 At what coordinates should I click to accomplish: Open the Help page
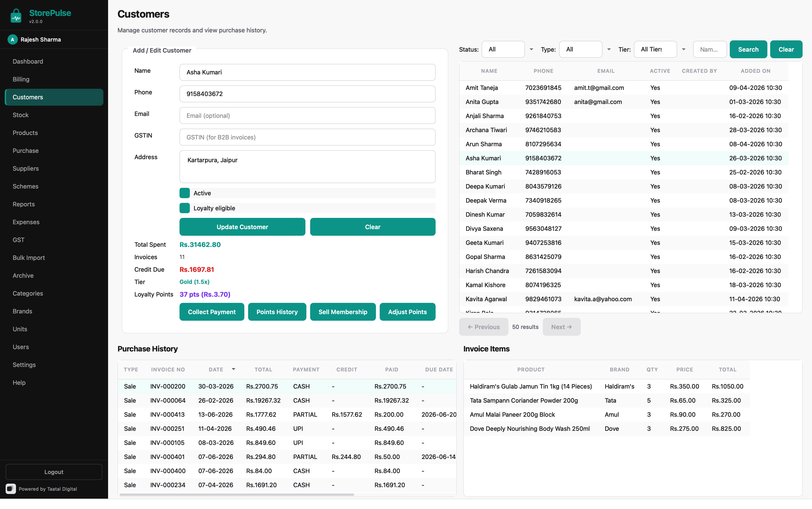click(54, 382)
